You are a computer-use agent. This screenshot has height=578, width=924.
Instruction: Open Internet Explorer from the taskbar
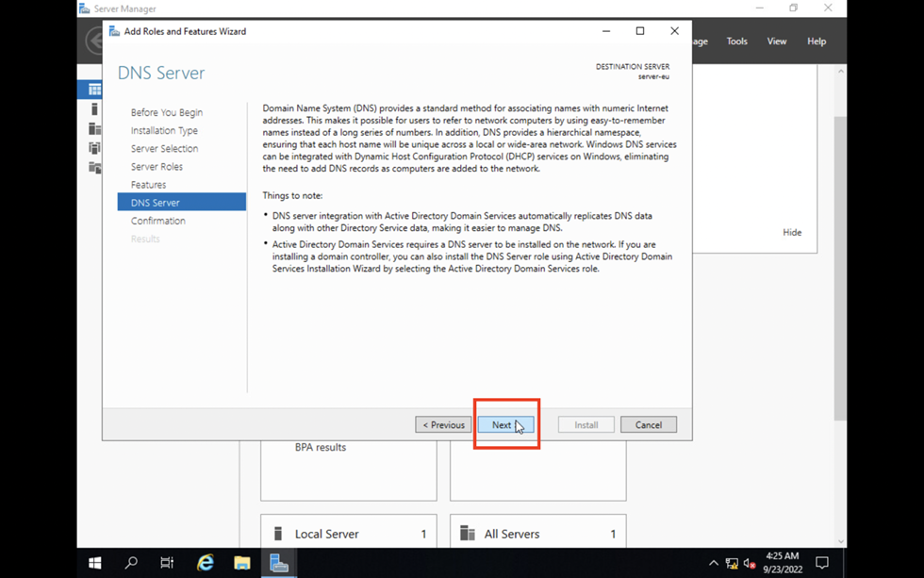[x=206, y=563]
